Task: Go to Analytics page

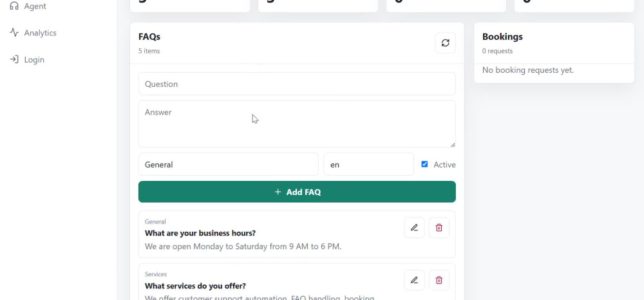Action: coord(40,33)
